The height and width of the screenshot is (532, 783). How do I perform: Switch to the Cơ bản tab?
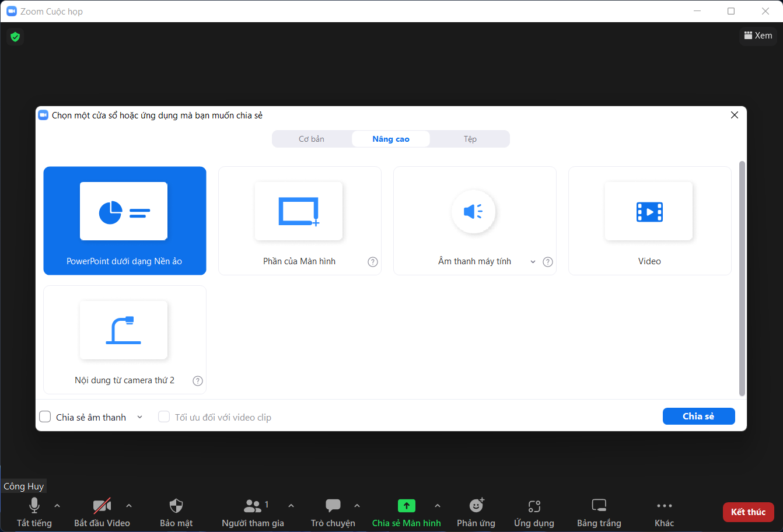[x=312, y=139]
